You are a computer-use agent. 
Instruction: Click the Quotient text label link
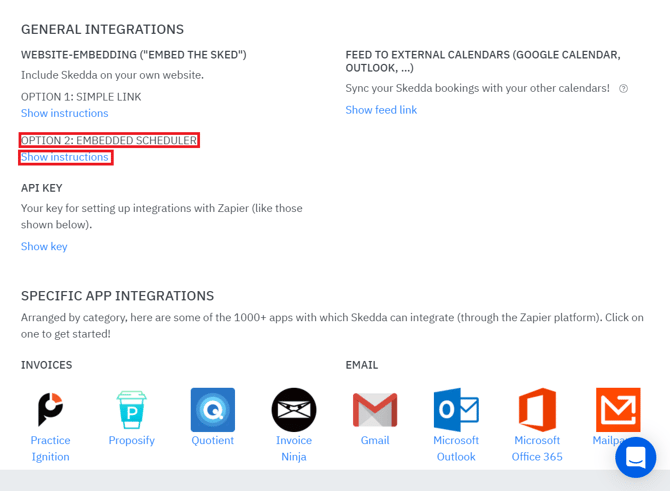(212, 440)
